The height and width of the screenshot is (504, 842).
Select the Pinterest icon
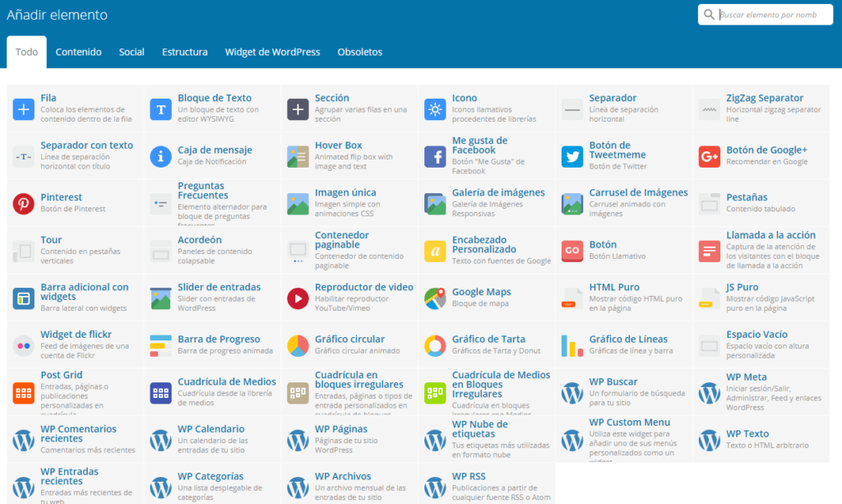pyautogui.click(x=24, y=203)
